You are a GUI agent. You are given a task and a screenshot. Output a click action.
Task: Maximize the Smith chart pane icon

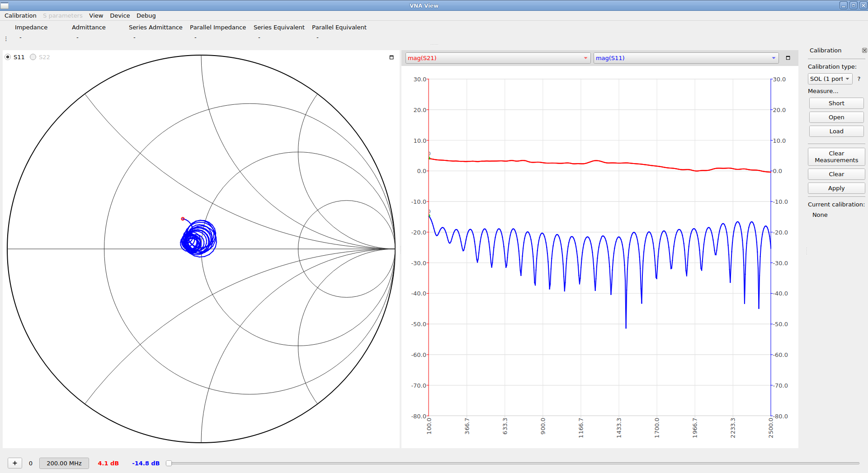[x=392, y=57]
